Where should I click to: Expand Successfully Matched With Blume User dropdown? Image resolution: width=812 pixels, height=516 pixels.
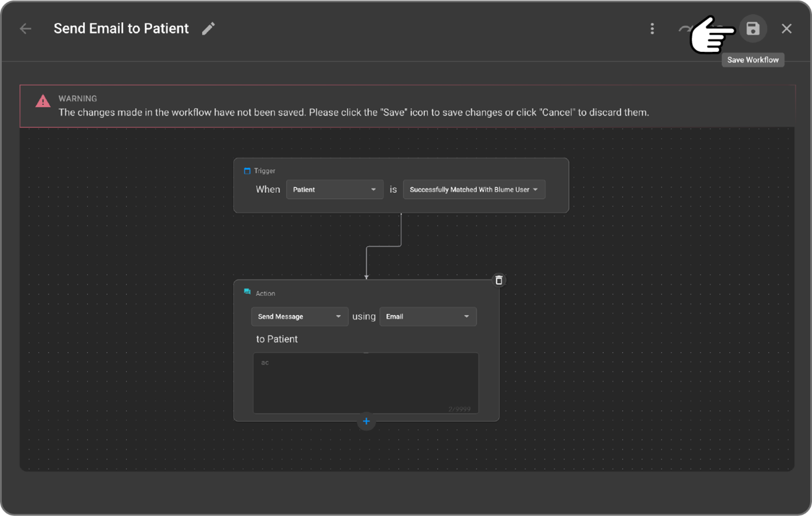point(474,189)
